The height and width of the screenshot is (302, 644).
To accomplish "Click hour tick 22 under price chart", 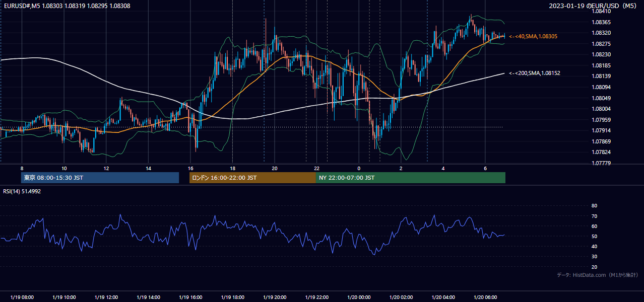I will tap(316, 168).
